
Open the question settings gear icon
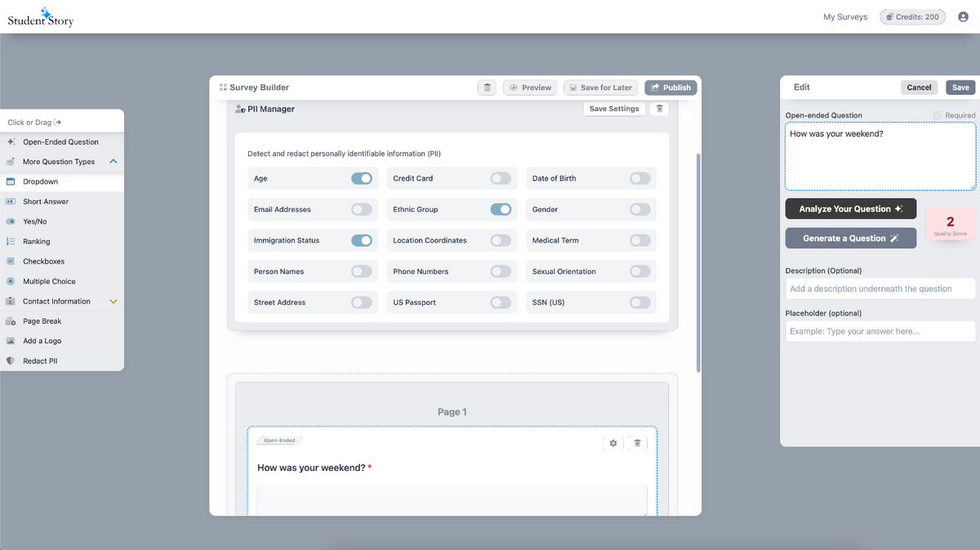click(613, 443)
